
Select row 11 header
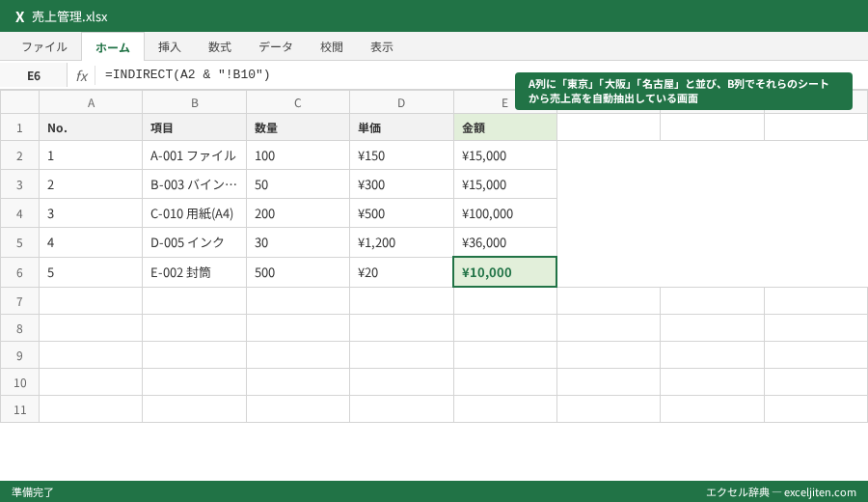(19, 409)
